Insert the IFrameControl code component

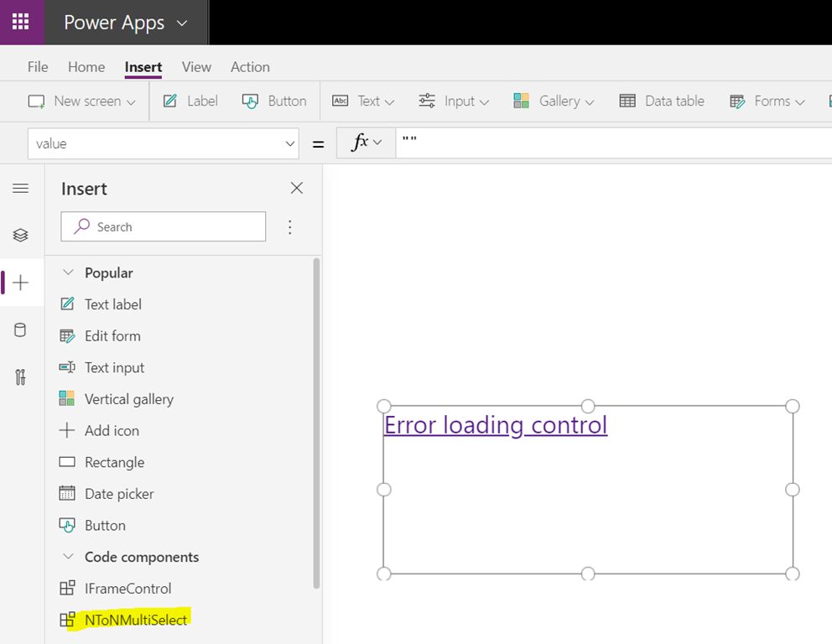point(127,589)
